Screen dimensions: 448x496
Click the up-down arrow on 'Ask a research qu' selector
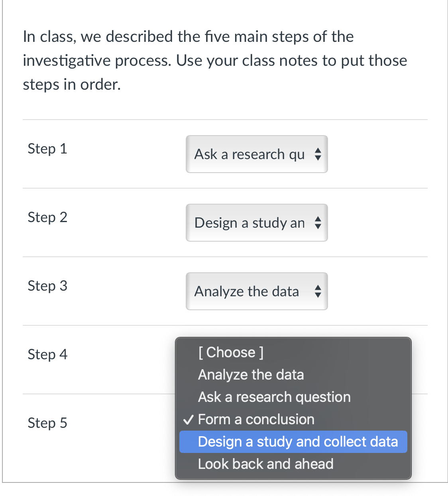click(x=318, y=154)
